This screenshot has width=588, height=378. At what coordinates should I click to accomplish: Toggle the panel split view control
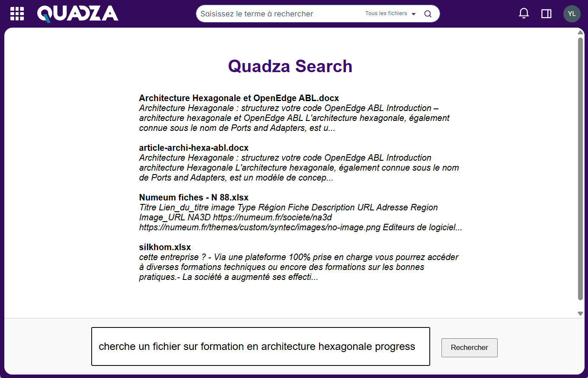[546, 13]
